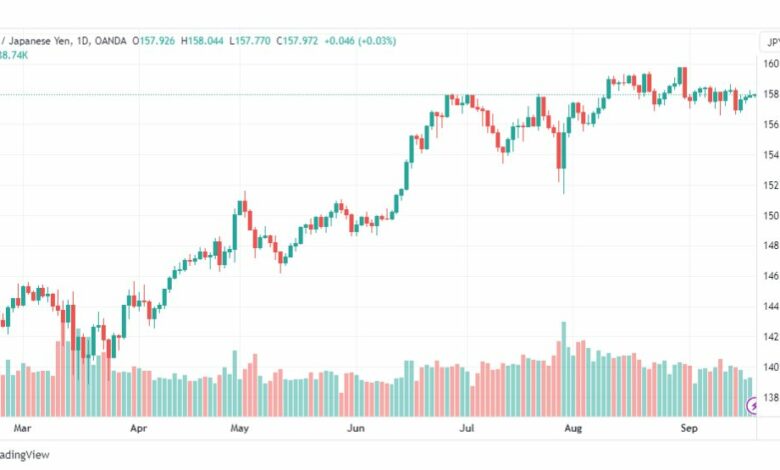780x470 pixels.
Task: Click the 160 price scale label
Action: click(x=772, y=64)
